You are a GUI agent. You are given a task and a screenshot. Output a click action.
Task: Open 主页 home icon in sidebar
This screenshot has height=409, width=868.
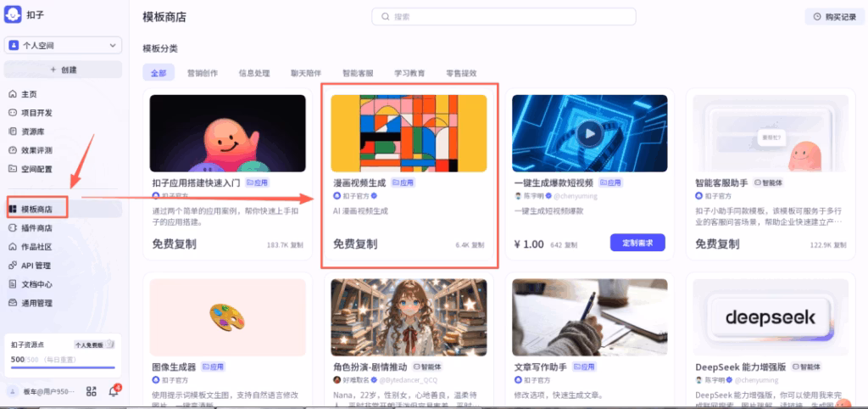pyautogui.click(x=12, y=94)
